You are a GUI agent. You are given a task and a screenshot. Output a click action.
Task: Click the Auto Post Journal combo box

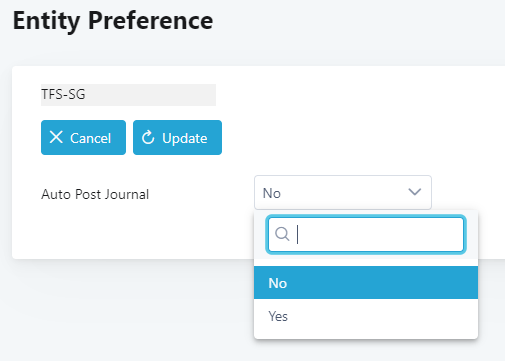point(343,192)
